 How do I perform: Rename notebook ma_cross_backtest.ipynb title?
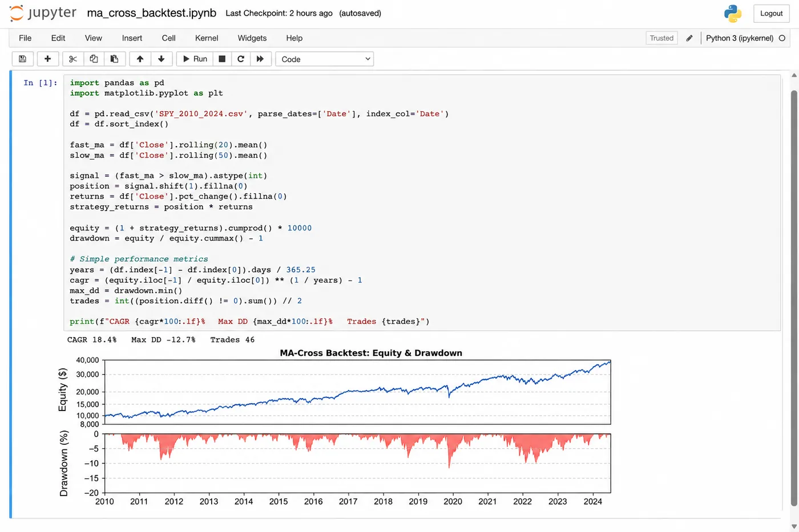point(152,13)
